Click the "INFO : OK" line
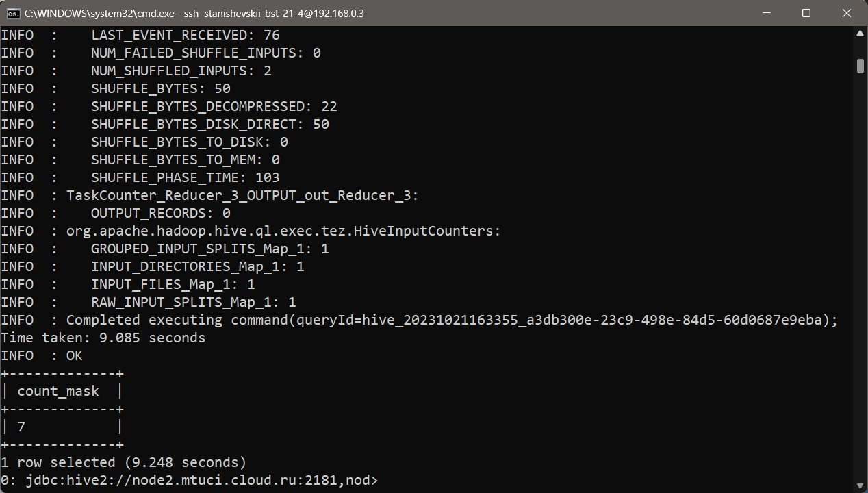The width and height of the screenshot is (868, 493). coord(42,355)
